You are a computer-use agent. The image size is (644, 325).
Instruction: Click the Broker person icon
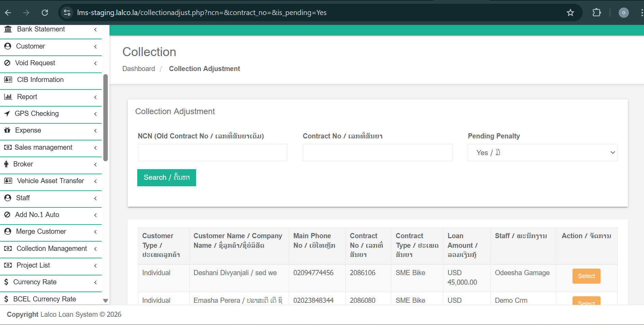click(x=6, y=164)
